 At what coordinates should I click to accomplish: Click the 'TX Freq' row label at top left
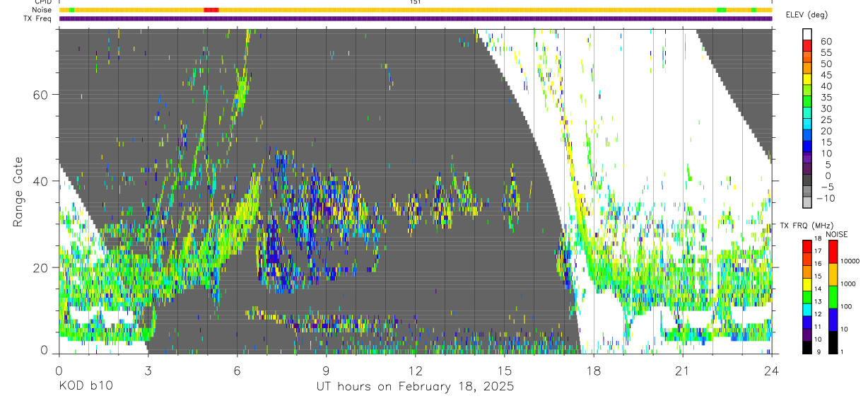37,18
